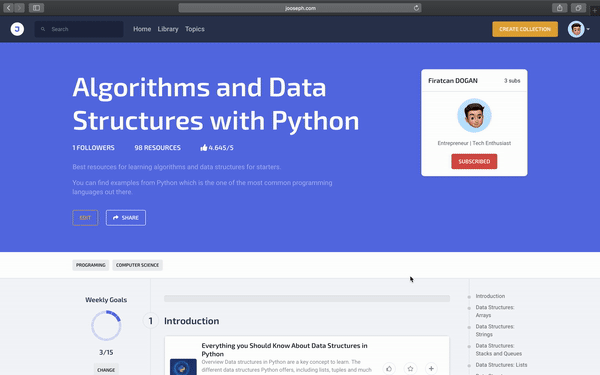Open the resource thumbnail with the Python logo

[183, 367]
